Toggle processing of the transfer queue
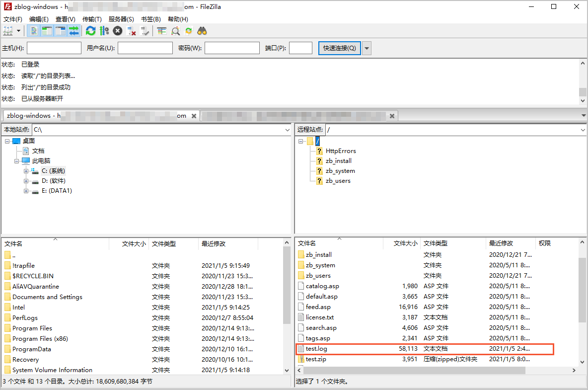 coord(104,31)
